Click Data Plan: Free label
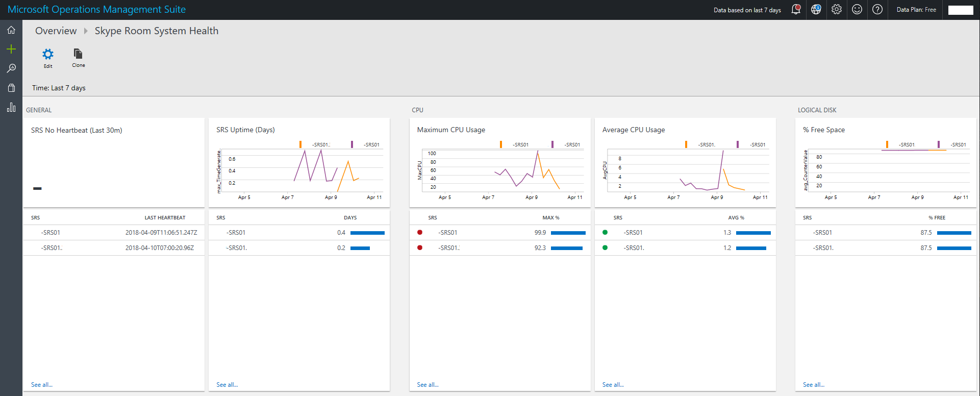Image resolution: width=980 pixels, height=396 pixels. (x=916, y=10)
